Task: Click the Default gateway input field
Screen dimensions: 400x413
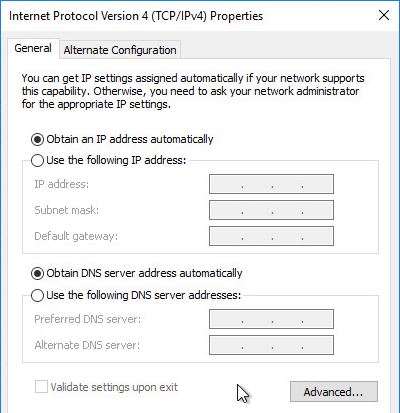Action: [x=271, y=236]
